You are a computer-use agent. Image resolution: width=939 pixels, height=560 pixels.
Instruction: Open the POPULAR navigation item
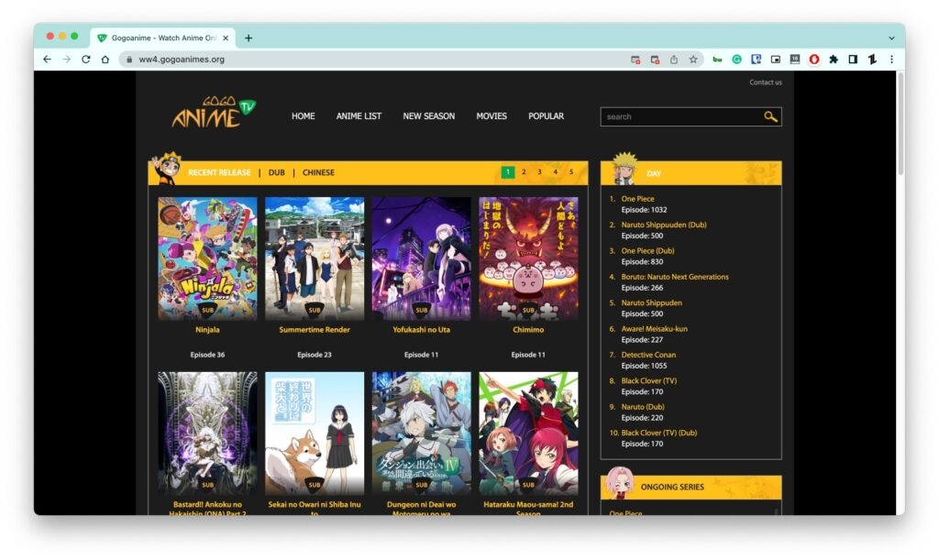(x=547, y=116)
